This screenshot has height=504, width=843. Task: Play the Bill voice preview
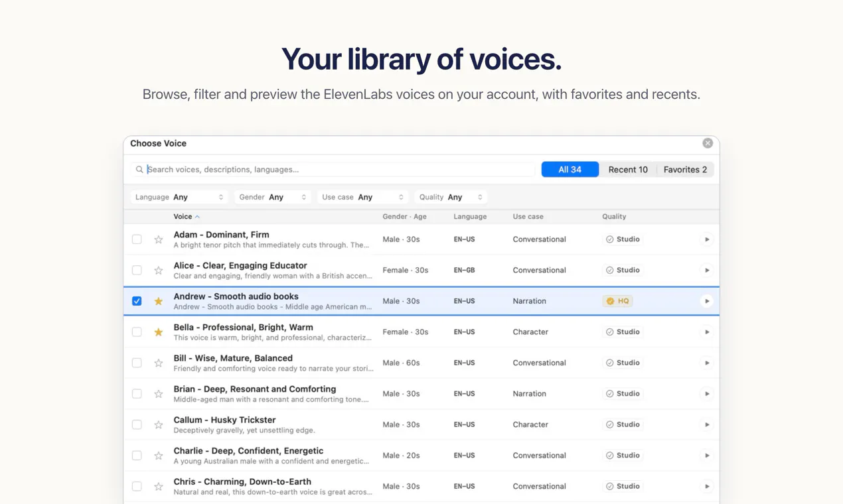tap(707, 363)
